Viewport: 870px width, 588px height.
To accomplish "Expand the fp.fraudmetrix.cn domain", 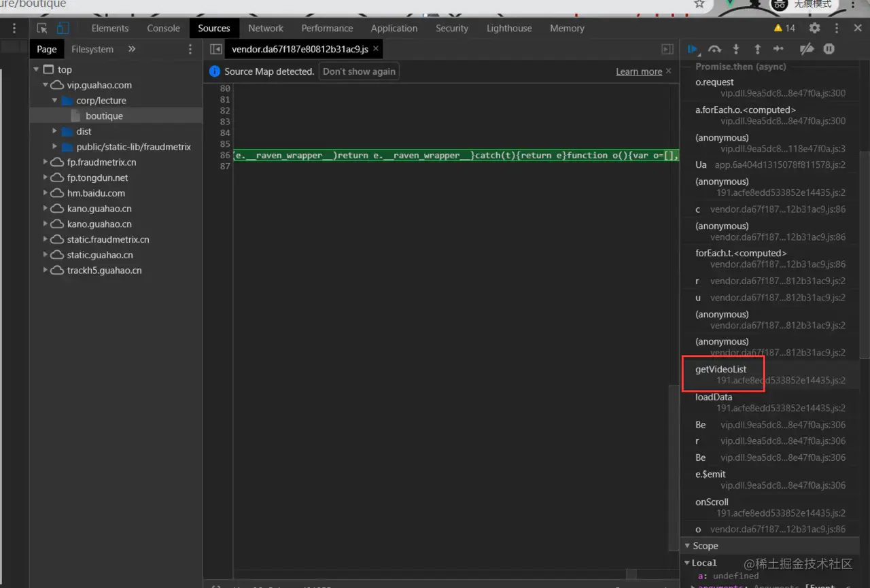I will click(46, 162).
